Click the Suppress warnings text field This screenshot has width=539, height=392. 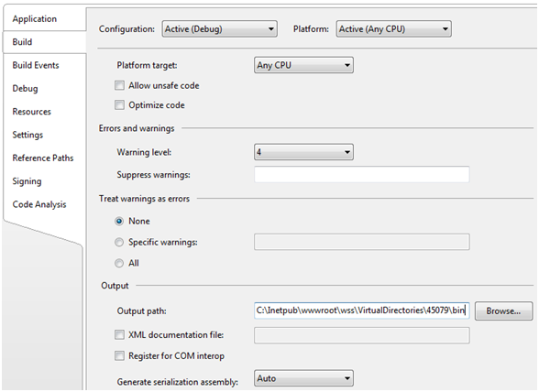(x=361, y=175)
